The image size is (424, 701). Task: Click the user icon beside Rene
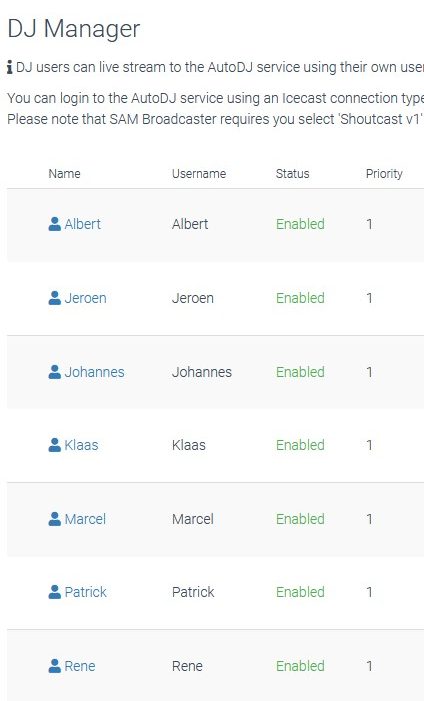coord(55,666)
